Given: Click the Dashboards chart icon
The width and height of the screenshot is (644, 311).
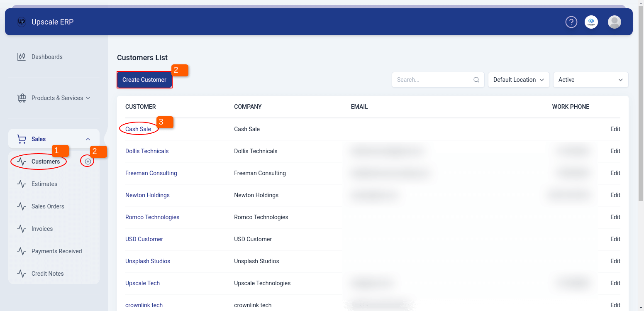Looking at the screenshot, I should 21,57.
